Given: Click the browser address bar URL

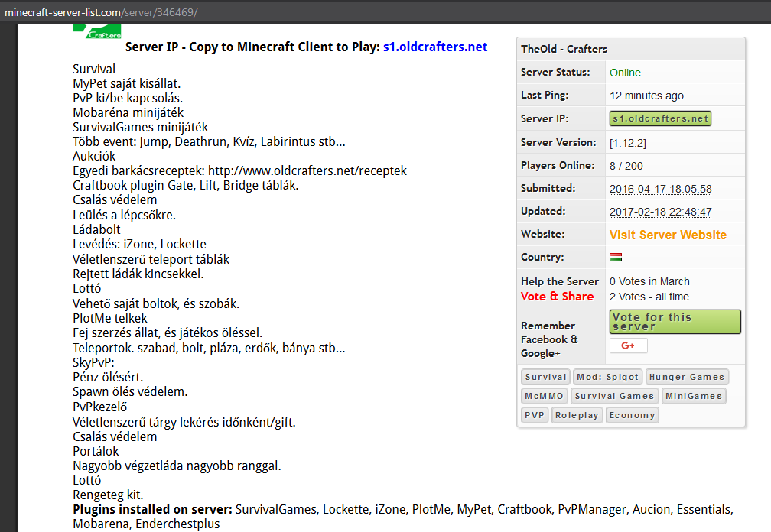Looking at the screenshot, I should 101,12.
